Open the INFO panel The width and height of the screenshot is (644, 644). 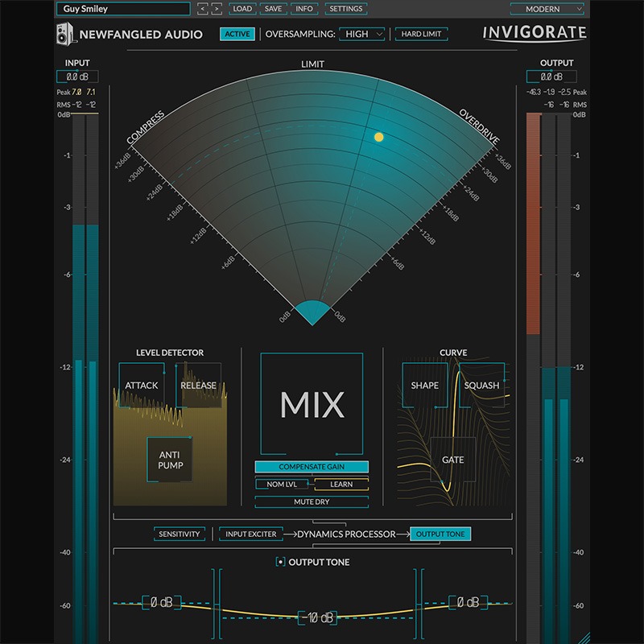(x=304, y=9)
